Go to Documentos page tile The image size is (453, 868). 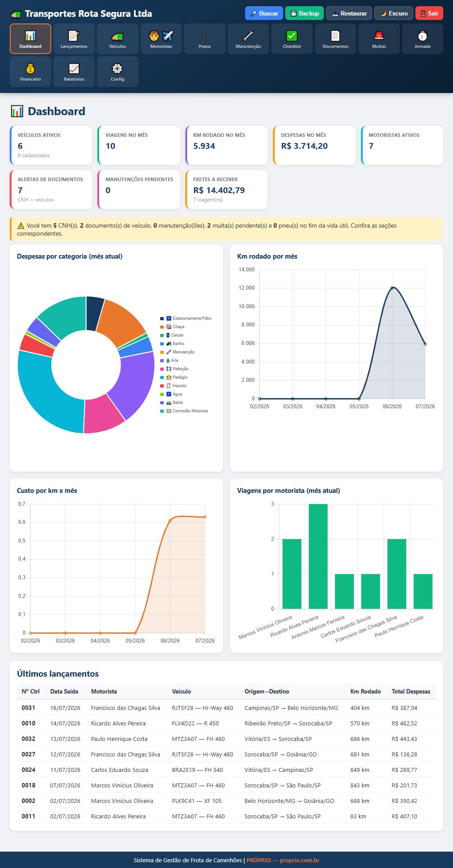335,39
